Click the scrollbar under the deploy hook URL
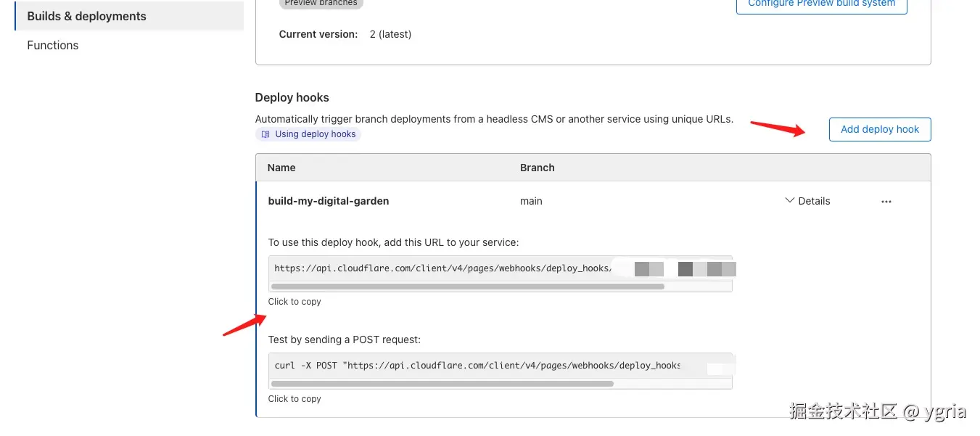Viewport: 980px width, 436px height. click(x=467, y=287)
